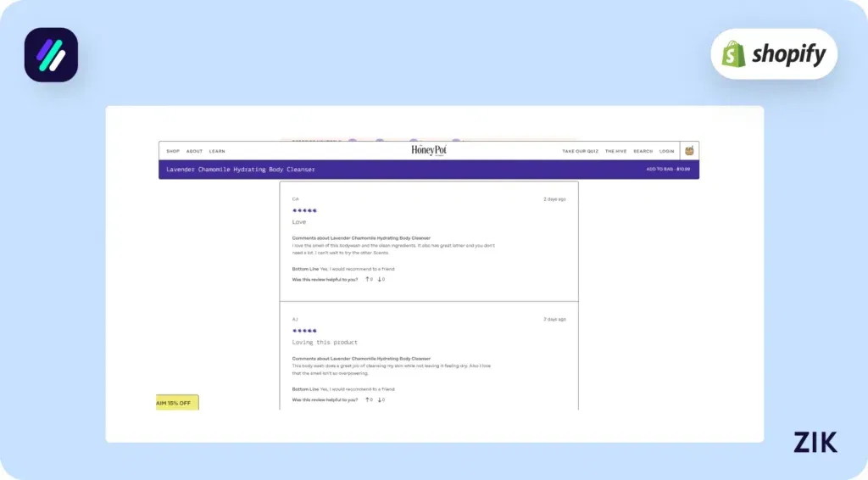Upvote the review by AJ

point(368,399)
